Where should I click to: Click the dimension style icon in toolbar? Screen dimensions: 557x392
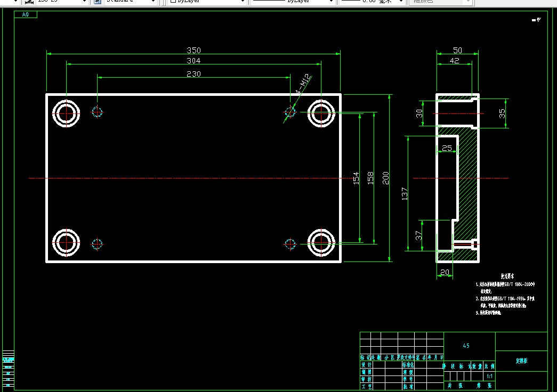(29, 2)
